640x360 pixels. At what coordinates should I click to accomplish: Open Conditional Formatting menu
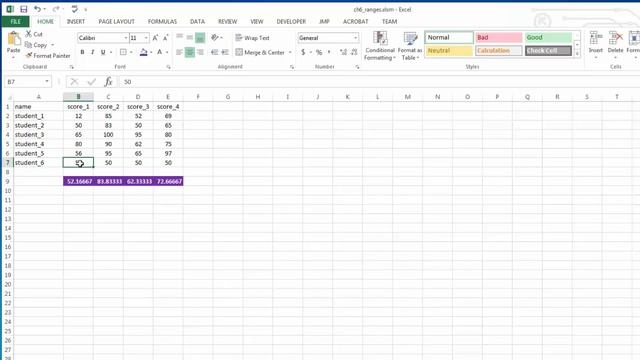tap(380, 46)
